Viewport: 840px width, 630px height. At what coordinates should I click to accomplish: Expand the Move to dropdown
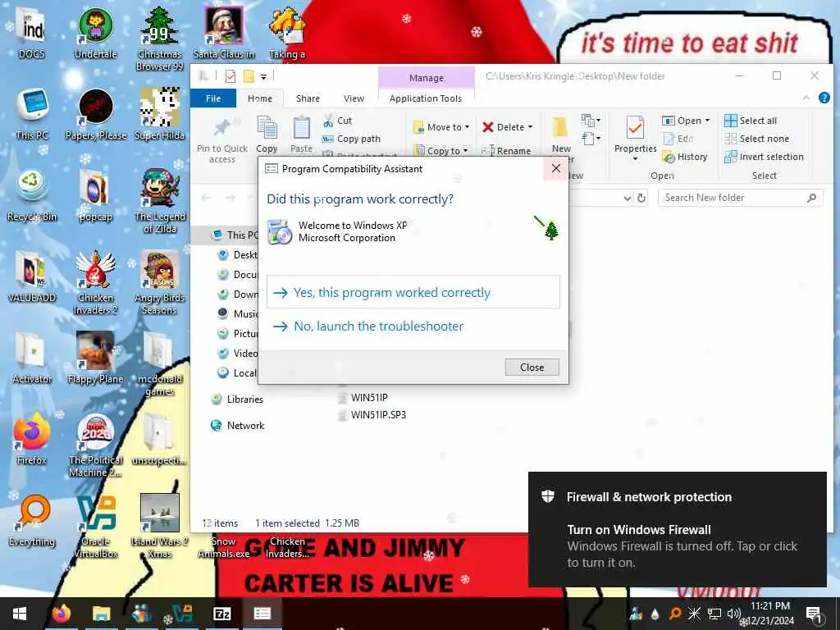(467, 127)
